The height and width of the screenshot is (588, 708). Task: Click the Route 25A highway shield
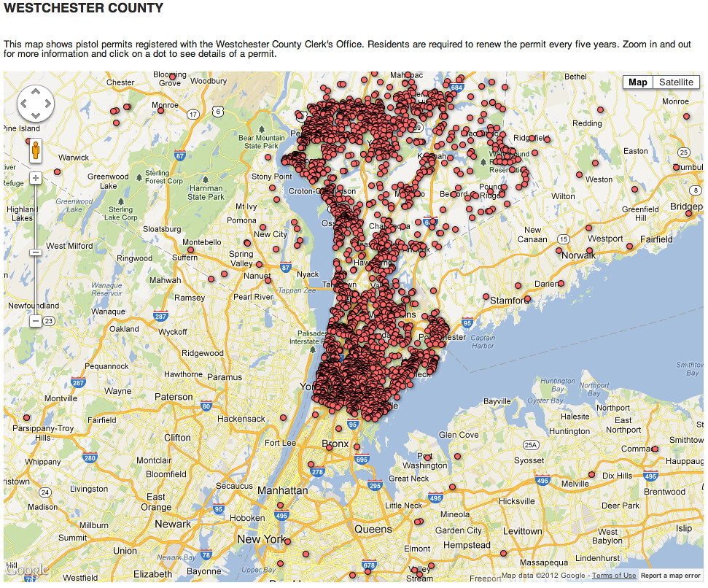pyautogui.click(x=531, y=445)
